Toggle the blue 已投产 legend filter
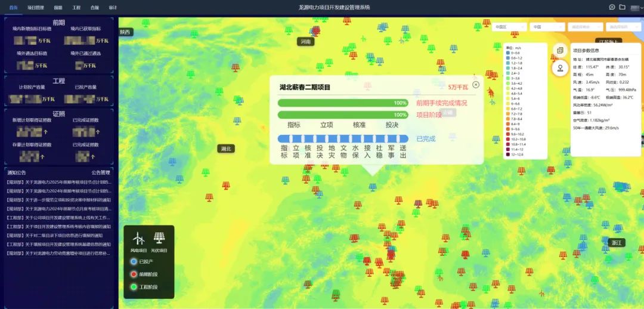Screen dimensions: 644x309 (x=134, y=261)
